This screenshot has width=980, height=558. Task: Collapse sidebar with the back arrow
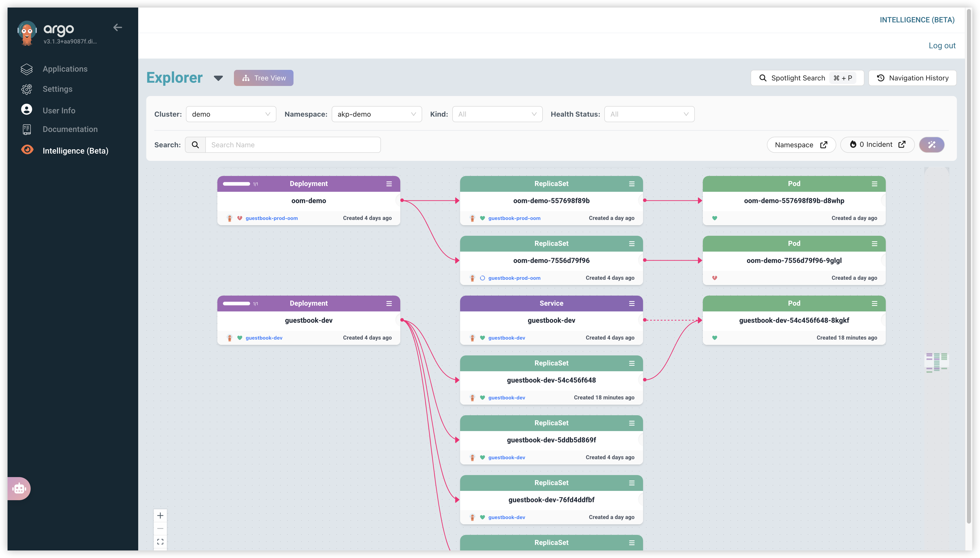click(118, 27)
